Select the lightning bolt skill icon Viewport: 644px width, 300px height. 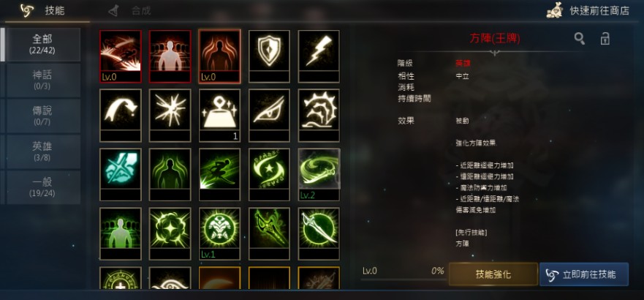[319, 56]
